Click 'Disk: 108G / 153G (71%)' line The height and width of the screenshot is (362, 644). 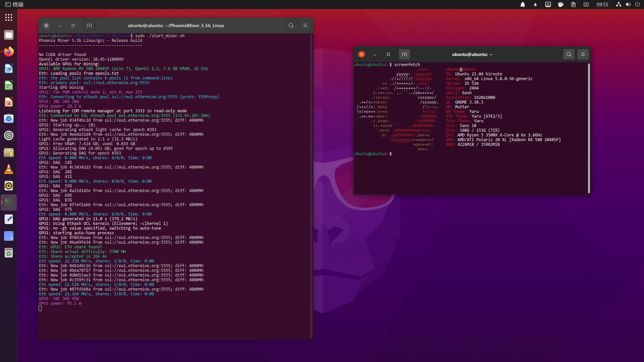473,130
